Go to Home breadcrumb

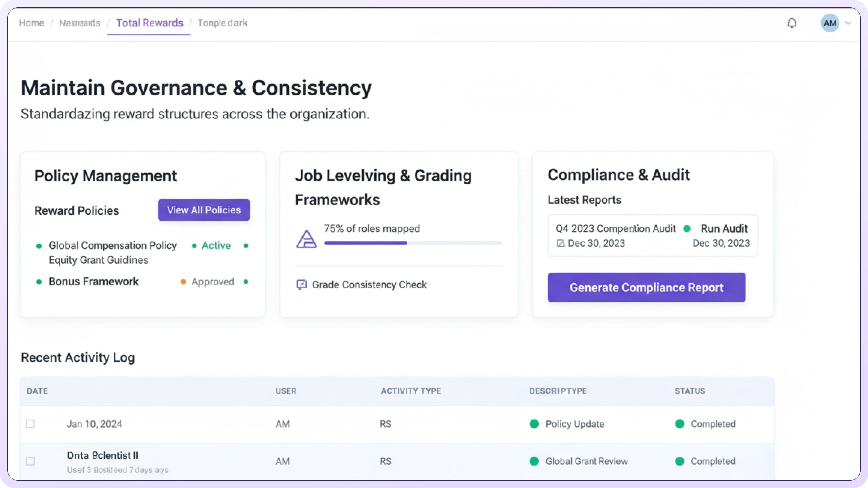[x=31, y=23]
